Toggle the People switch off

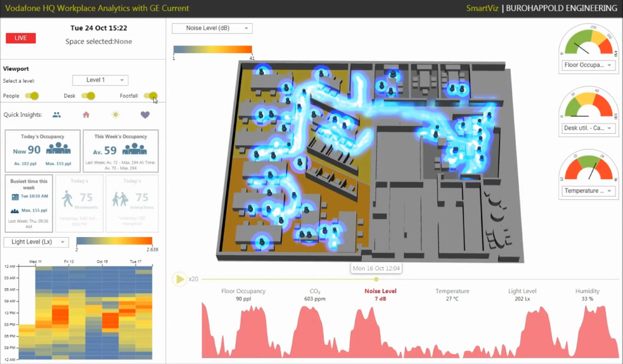[32, 96]
